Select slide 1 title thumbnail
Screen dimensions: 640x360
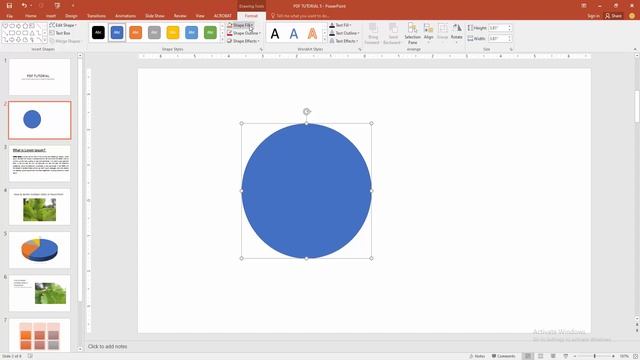point(40,77)
